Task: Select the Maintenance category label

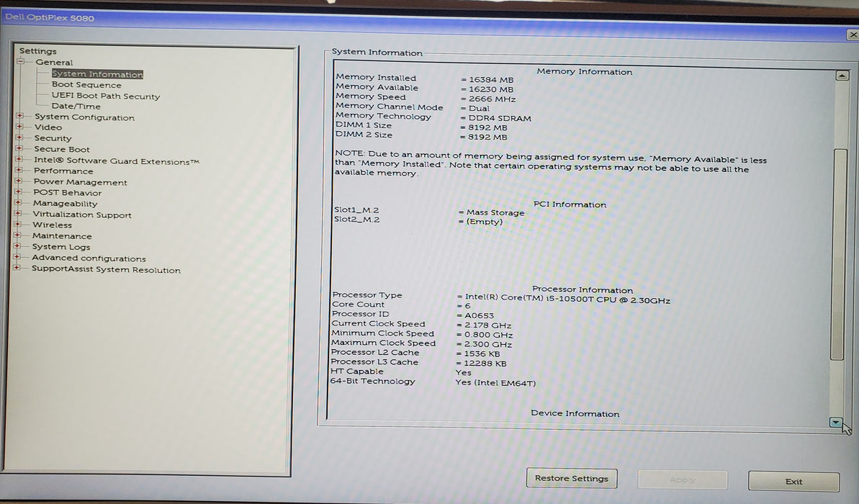Action: click(x=62, y=236)
